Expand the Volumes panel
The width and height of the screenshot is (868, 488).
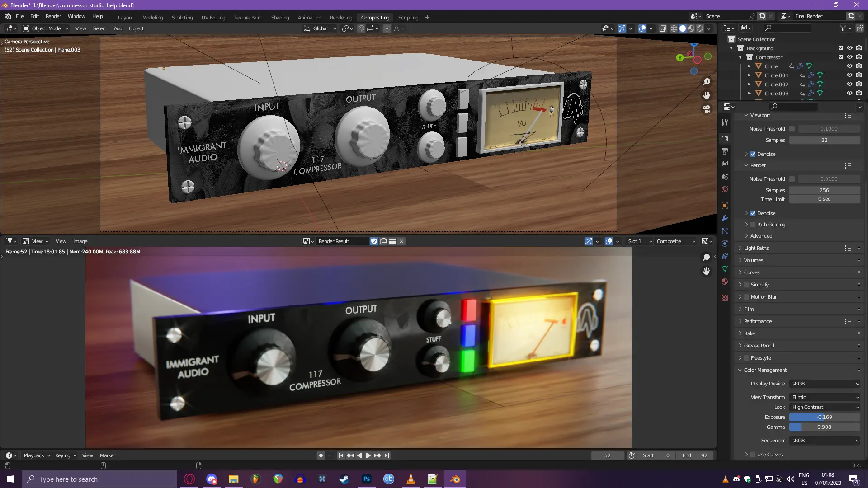[753, 260]
